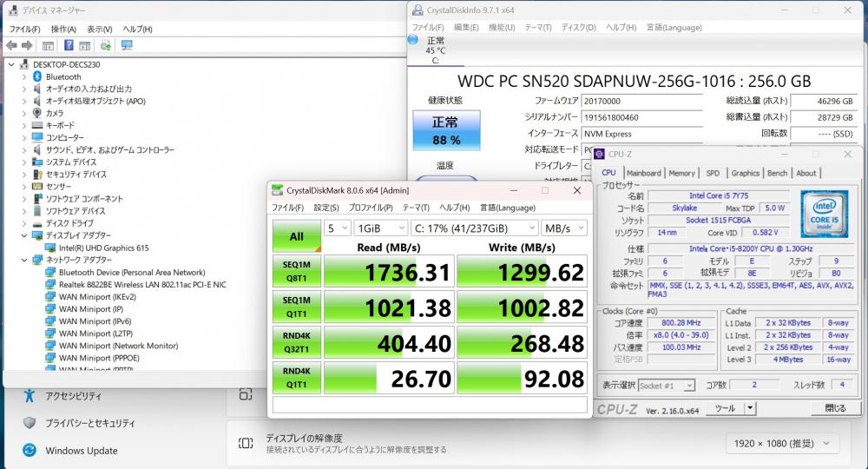Click the DESKTOP-DECS230 computer icon
The image size is (868, 469).
(23, 65)
